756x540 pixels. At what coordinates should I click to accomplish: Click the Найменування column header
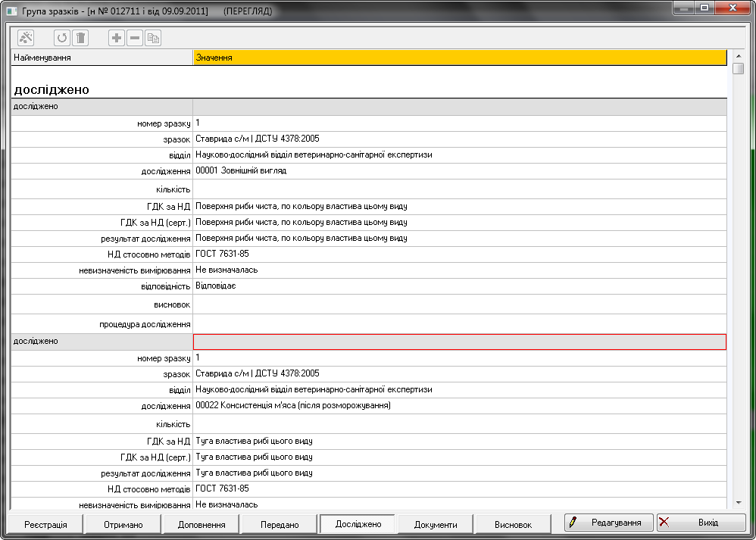102,58
